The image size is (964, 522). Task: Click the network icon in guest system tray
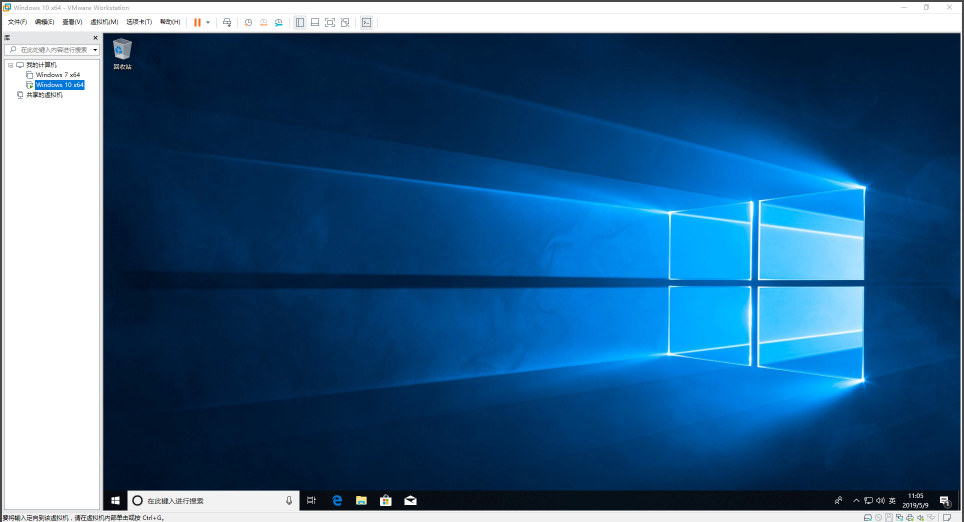868,500
